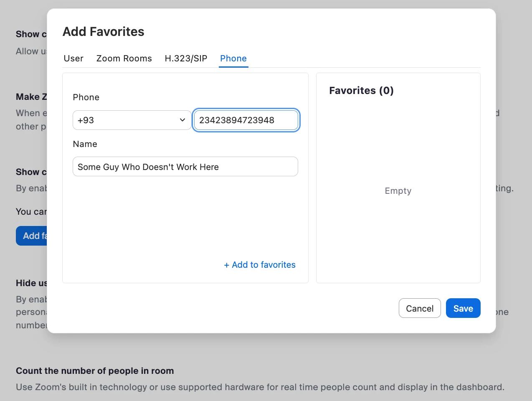Select the H.323/SIP tab
The width and height of the screenshot is (532, 401).
point(186,58)
